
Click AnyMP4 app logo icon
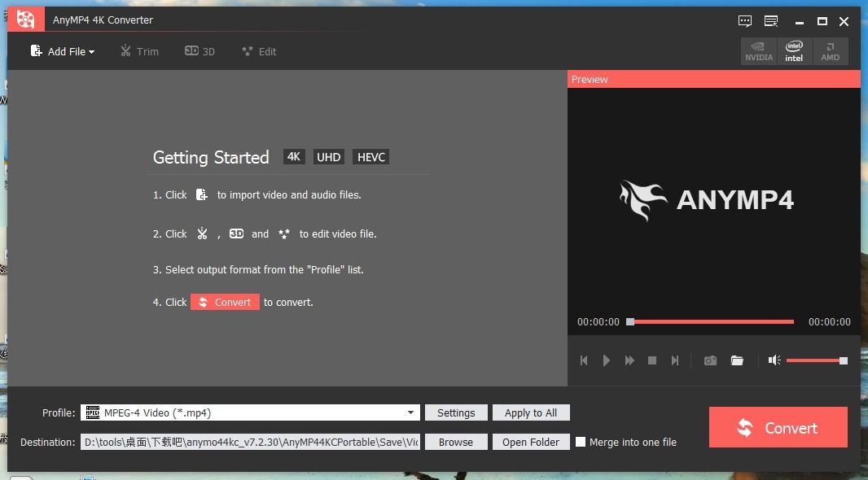tap(25, 20)
